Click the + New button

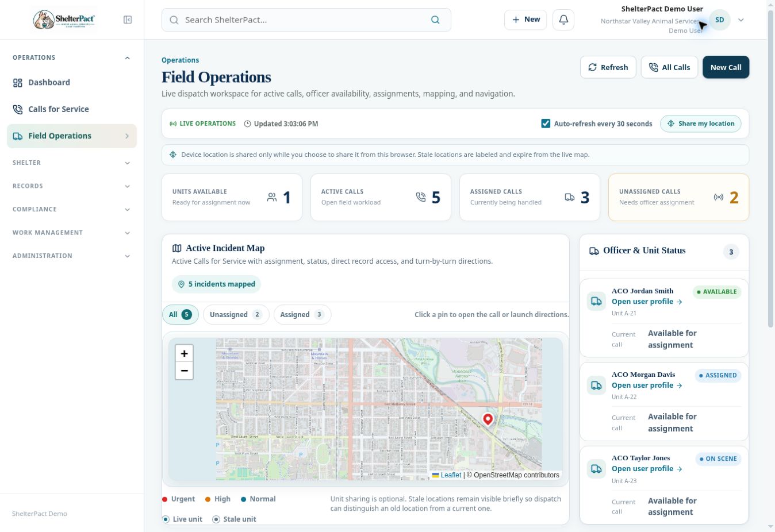[x=525, y=20]
